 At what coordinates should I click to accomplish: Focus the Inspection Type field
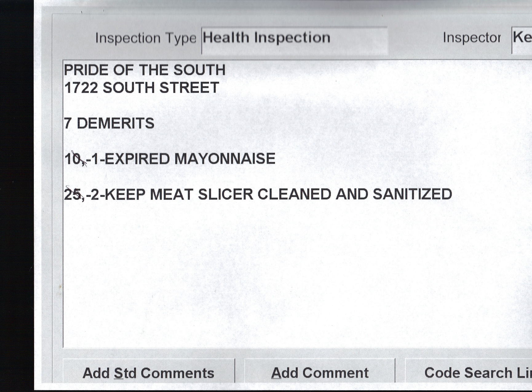pos(294,40)
